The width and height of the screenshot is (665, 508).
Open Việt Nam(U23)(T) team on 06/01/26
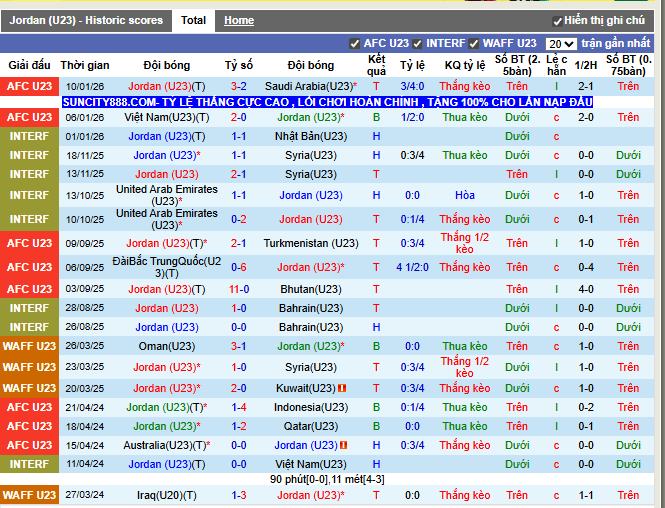[167, 117]
